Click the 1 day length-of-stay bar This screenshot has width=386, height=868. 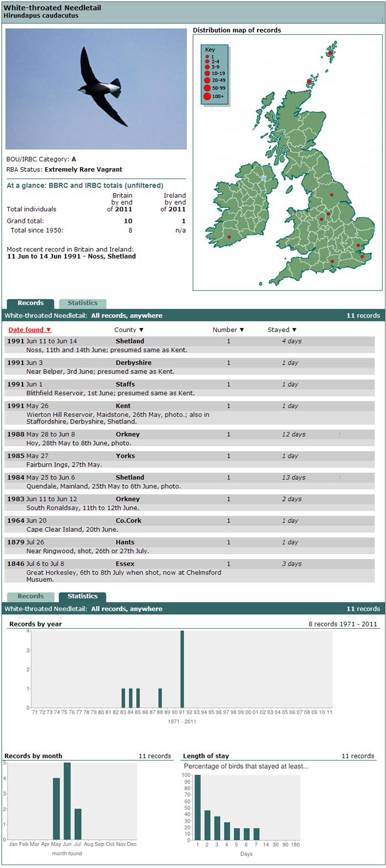click(x=197, y=807)
